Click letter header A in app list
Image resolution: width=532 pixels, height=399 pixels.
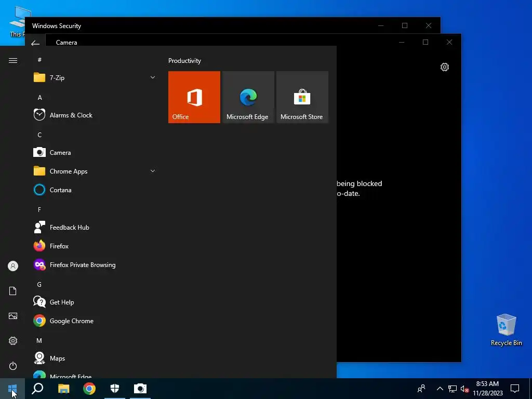39,97
